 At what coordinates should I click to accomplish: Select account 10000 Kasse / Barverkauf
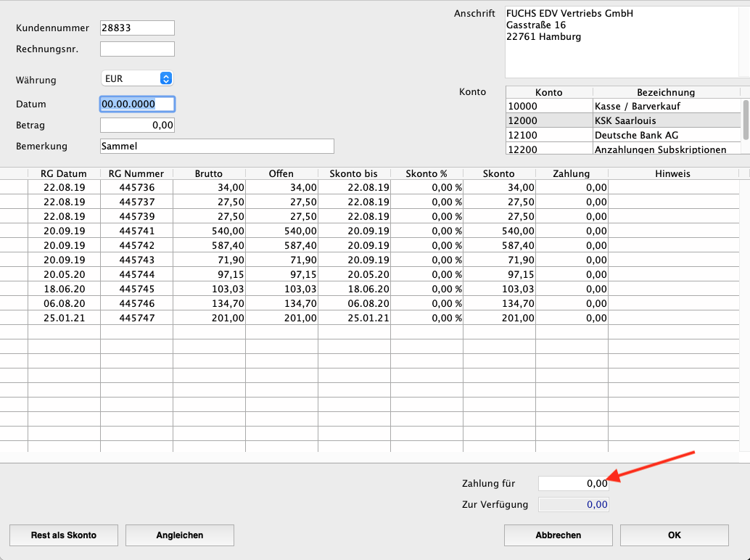(622, 106)
